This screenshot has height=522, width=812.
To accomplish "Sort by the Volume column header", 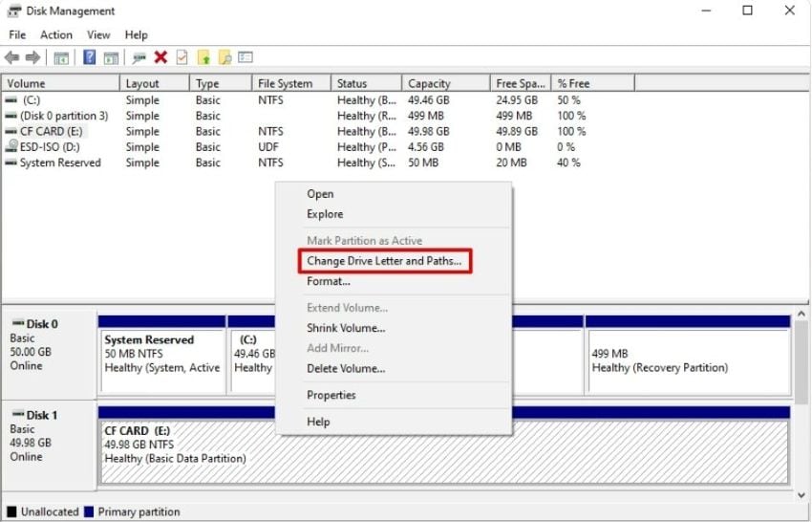I will pos(60,83).
